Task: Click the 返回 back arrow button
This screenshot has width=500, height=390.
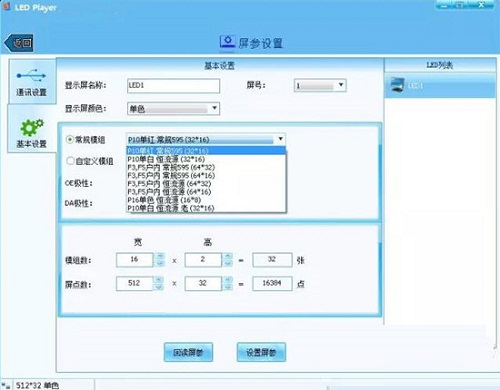Action: coord(19,43)
